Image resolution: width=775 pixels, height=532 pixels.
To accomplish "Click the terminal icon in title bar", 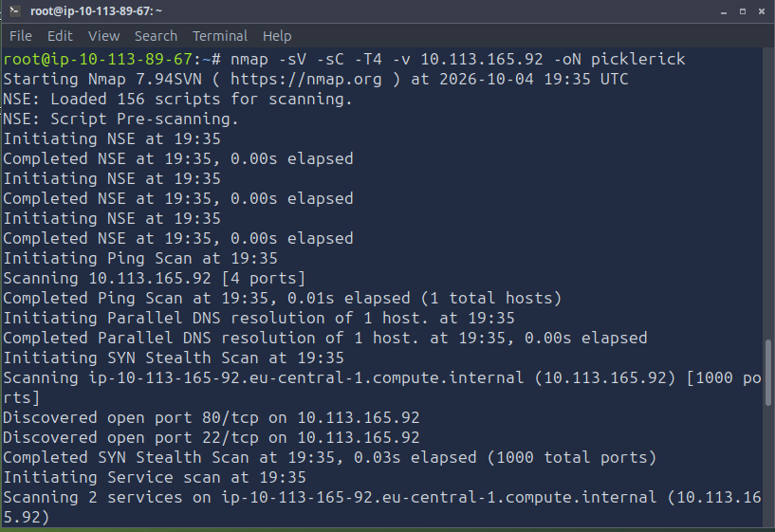I will 15,10.
